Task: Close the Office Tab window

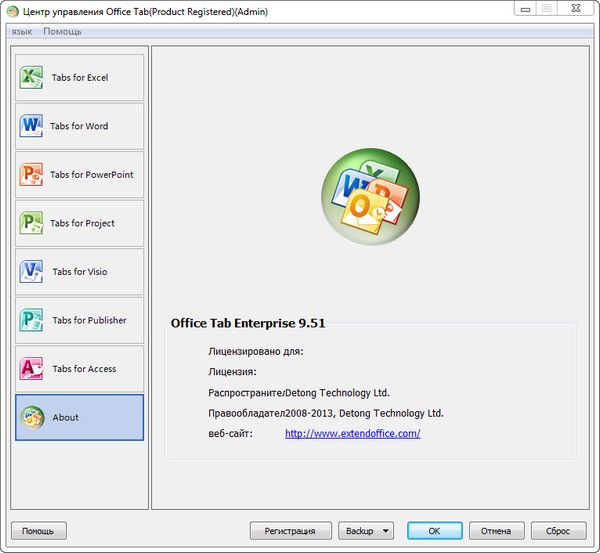Action: coord(576,8)
